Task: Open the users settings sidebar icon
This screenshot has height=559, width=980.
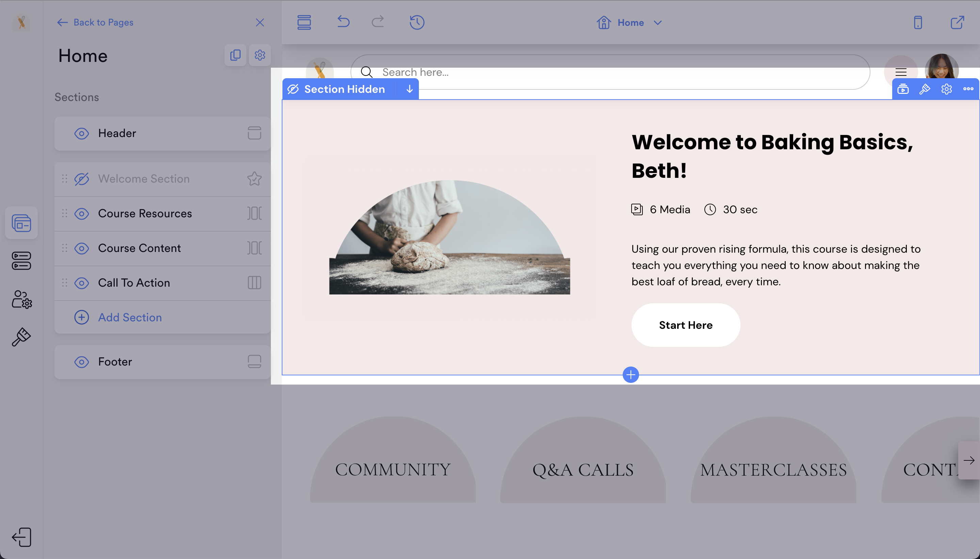Action: tap(21, 300)
